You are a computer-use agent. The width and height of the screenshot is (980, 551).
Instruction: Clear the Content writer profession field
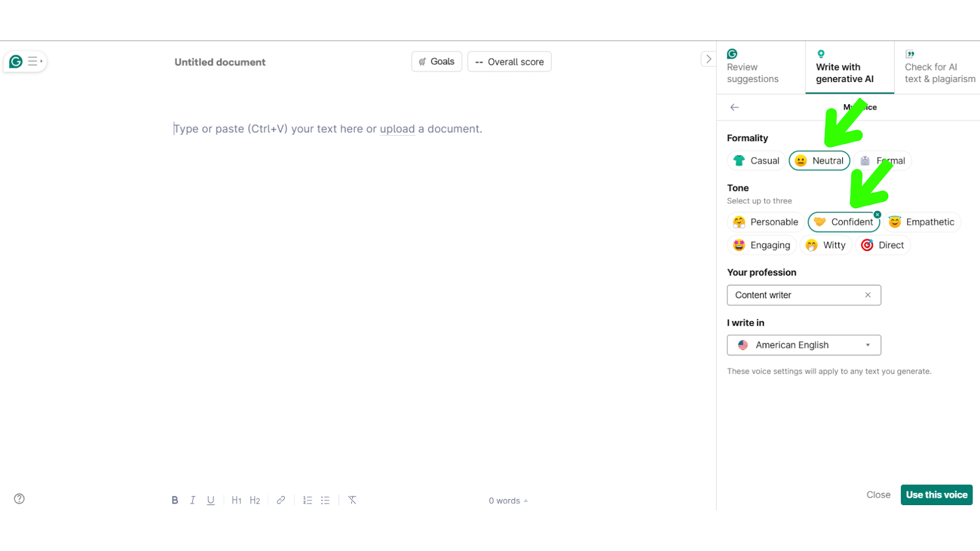coord(868,295)
